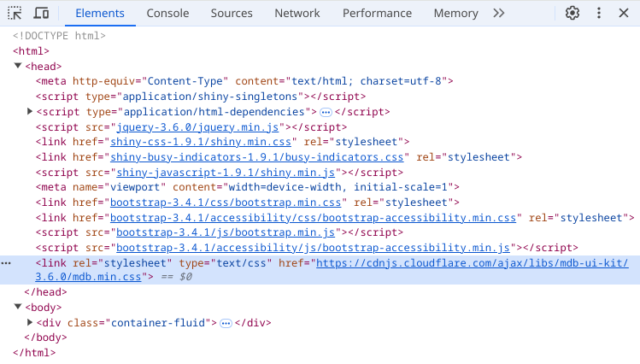Image resolution: width=640 pixels, height=364 pixels.
Task: Click the ellipsis badge in html-dependencies script
Action: pyautogui.click(x=326, y=112)
